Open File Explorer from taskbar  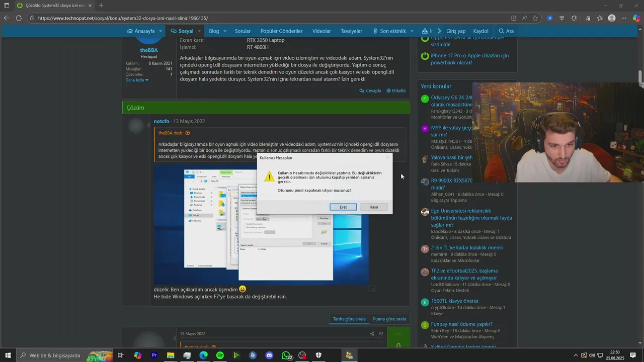(x=171, y=355)
